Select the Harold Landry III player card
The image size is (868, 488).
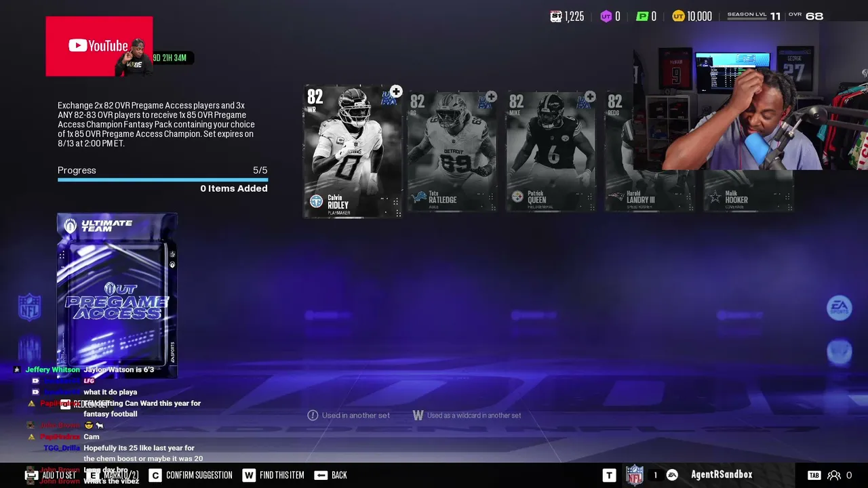coord(649,152)
